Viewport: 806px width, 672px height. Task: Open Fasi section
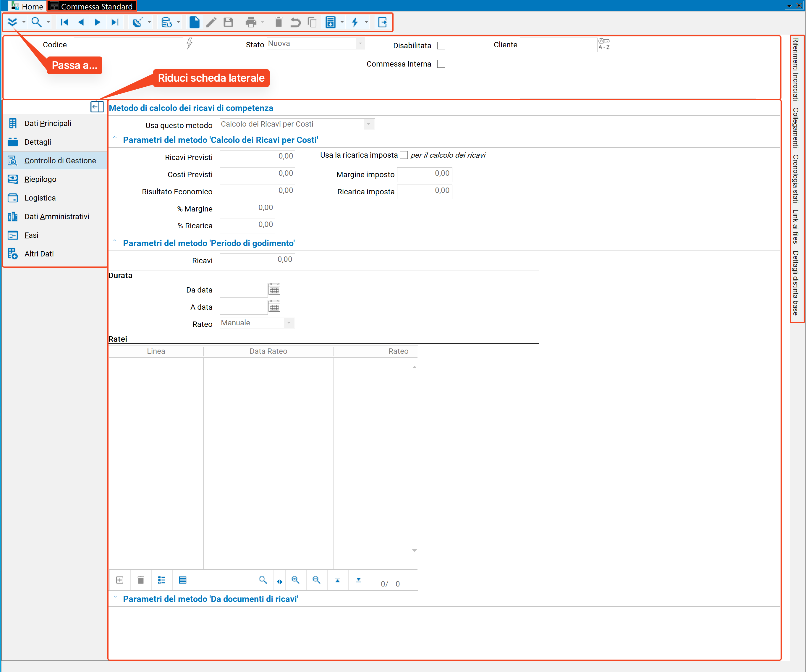click(x=55, y=235)
